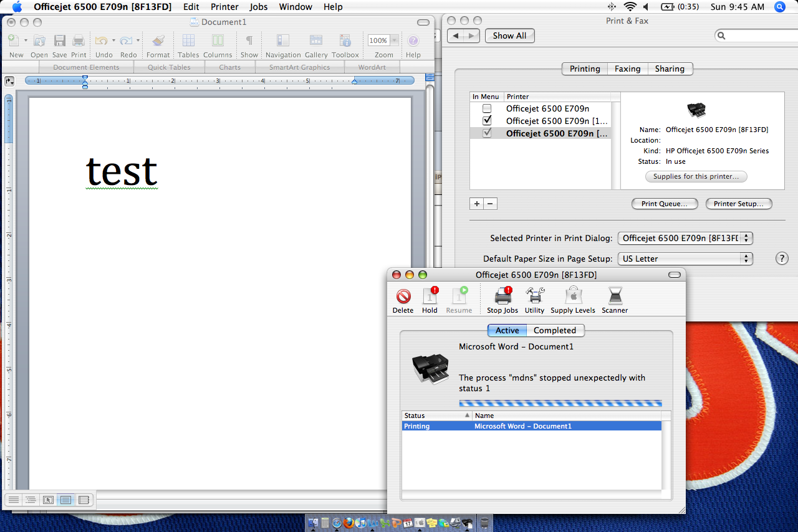Toggle the Show paragraph marks icon
Image resolution: width=798 pixels, height=532 pixels.
(249, 41)
